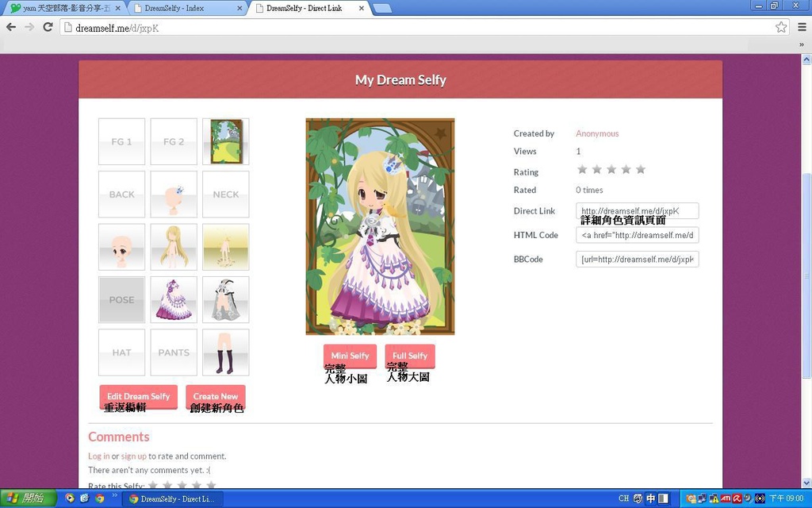Click the HTML Code text field
Screen dimensions: 812x508
[x=638, y=235]
